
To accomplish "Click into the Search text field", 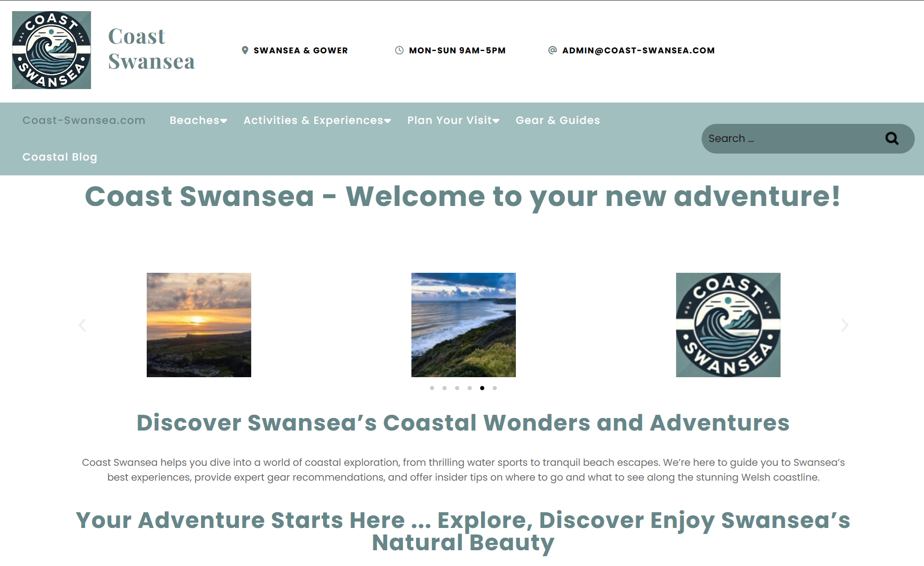I will [792, 138].
